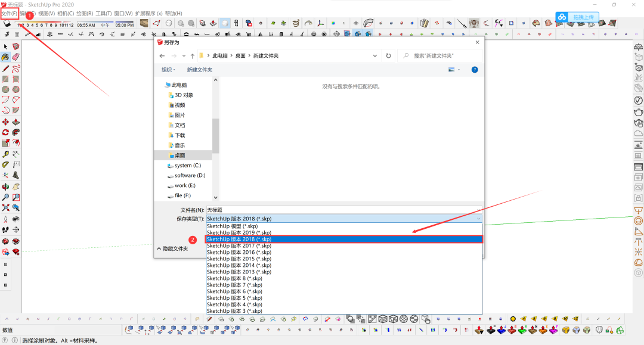The height and width of the screenshot is (345, 644).
Task: Choose the Offset tool
Action: pos(16,142)
